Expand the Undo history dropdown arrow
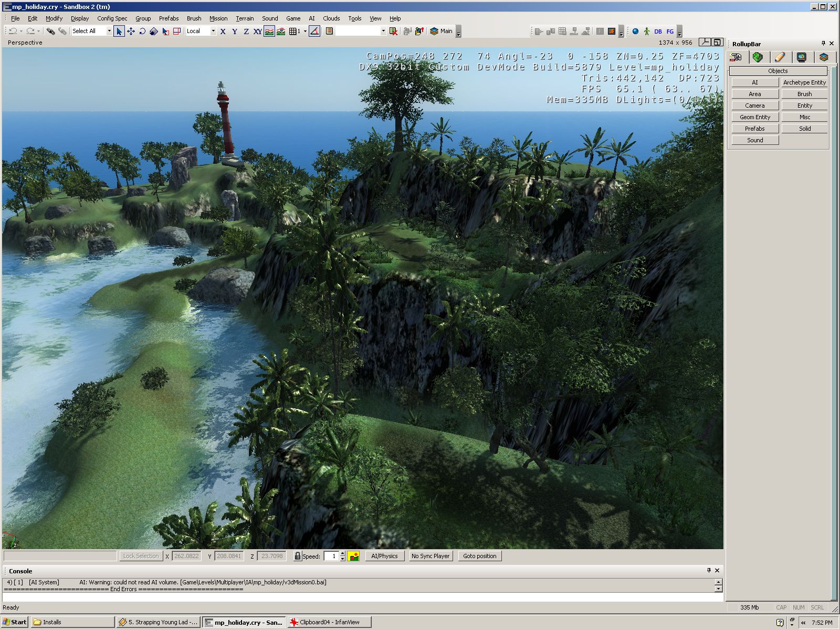 [21, 31]
